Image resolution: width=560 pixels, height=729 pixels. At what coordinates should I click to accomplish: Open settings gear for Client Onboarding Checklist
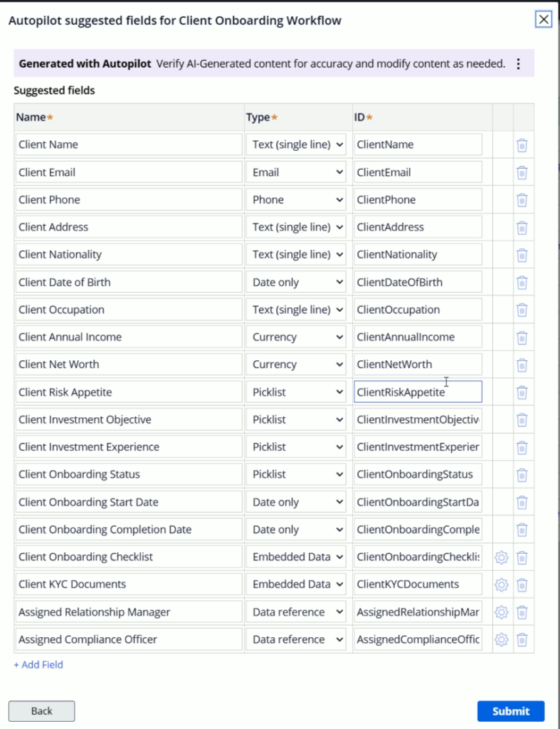tap(502, 557)
